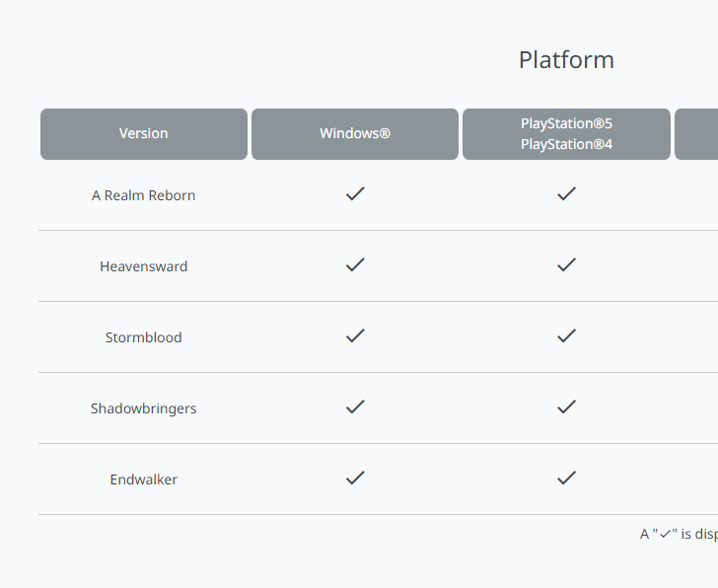Click the Windows checkmark for A Realm Reborn
The width and height of the screenshot is (718, 588).
click(355, 193)
